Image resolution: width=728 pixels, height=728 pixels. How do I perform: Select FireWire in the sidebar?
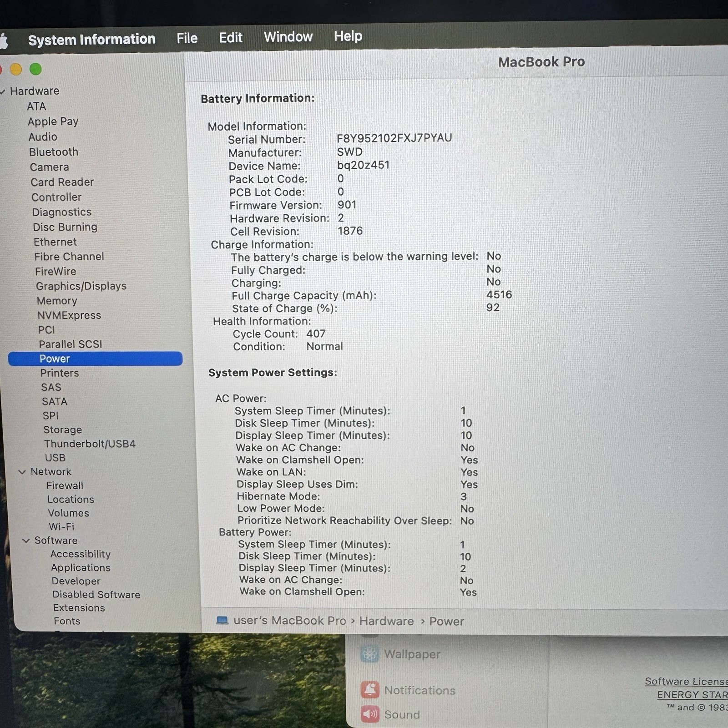point(56,272)
